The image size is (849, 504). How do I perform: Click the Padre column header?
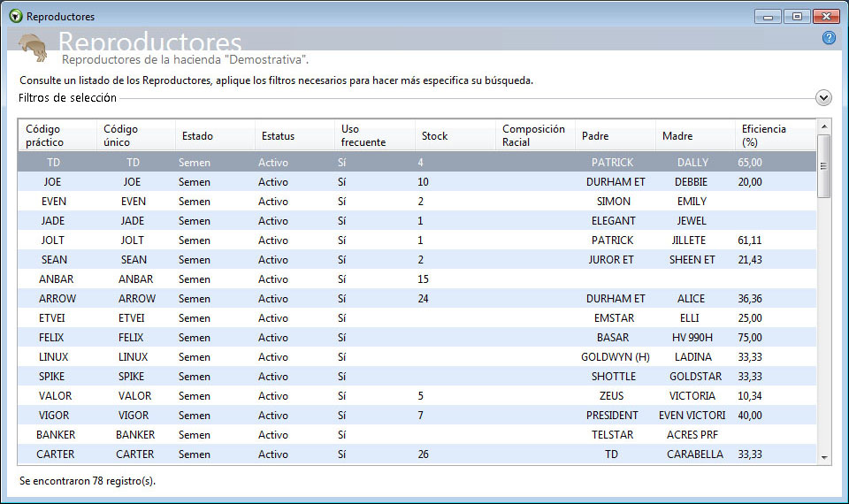616,135
